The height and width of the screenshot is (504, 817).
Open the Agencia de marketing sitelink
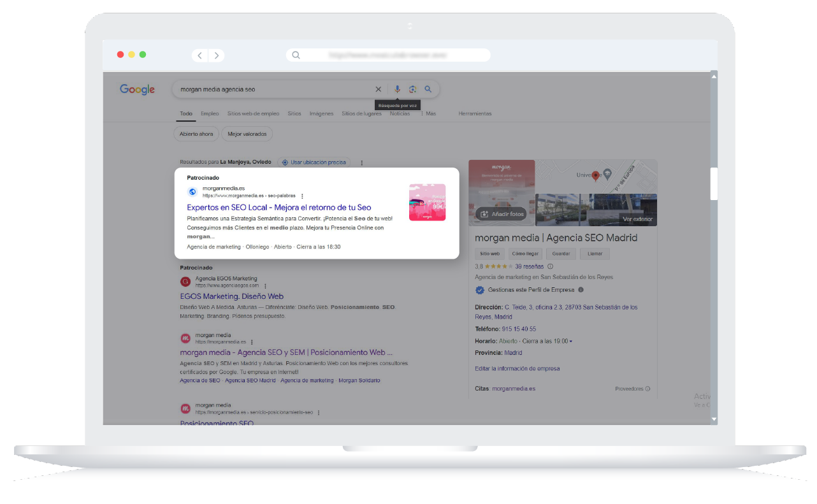307,380
